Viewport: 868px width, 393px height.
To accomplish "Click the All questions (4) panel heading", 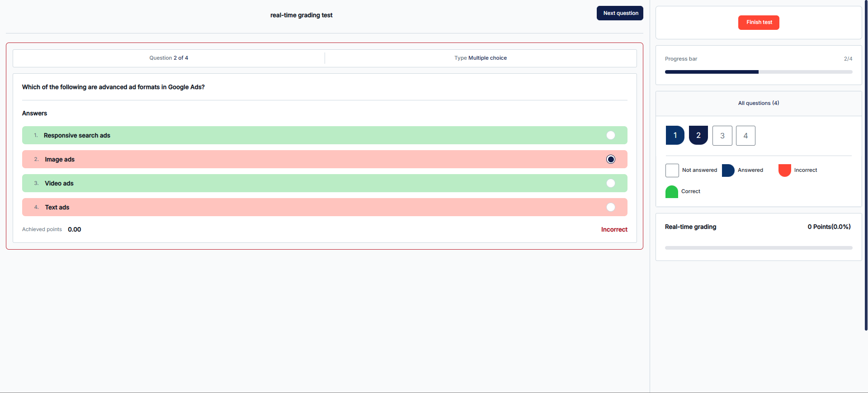I will 758,103.
